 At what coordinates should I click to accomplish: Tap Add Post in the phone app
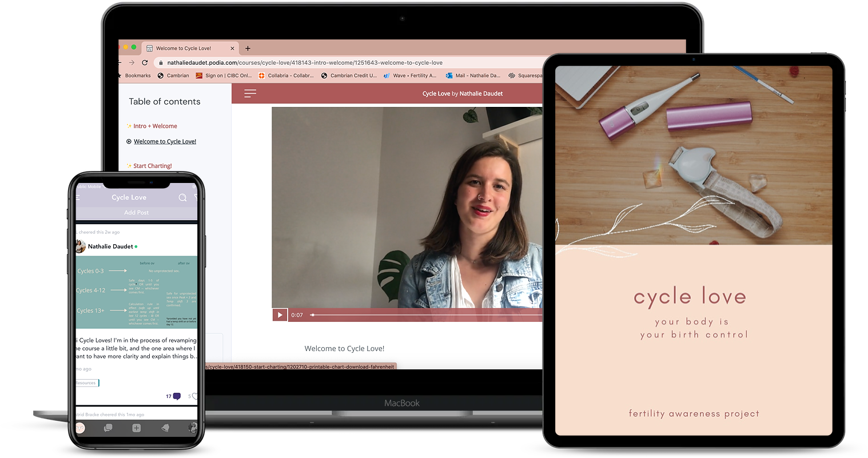[137, 213]
